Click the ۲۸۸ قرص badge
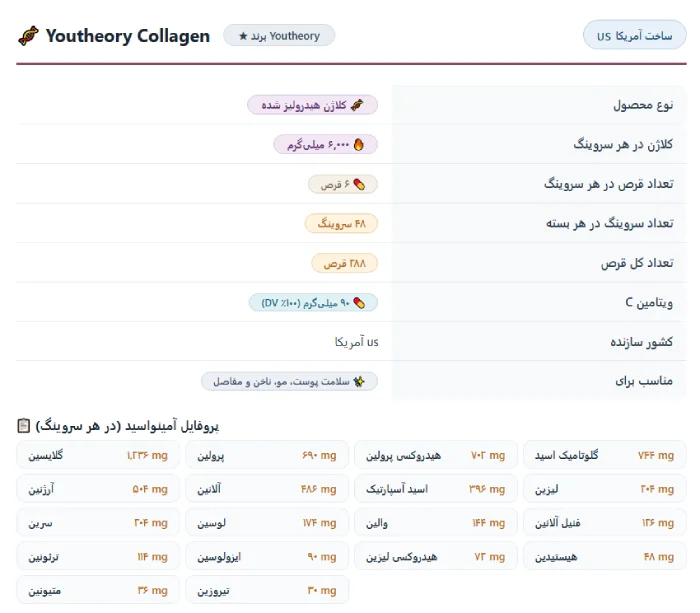Viewport: 700px width, 613px height. (x=344, y=263)
